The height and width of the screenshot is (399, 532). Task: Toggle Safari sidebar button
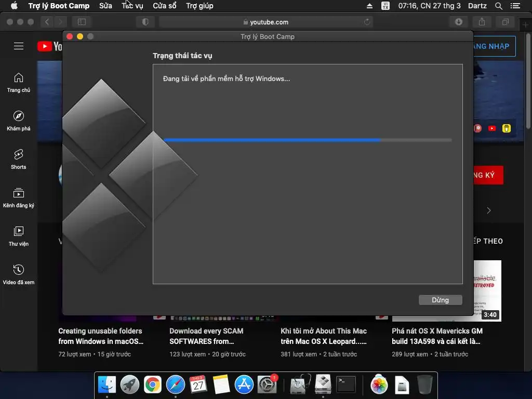tap(82, 22)
